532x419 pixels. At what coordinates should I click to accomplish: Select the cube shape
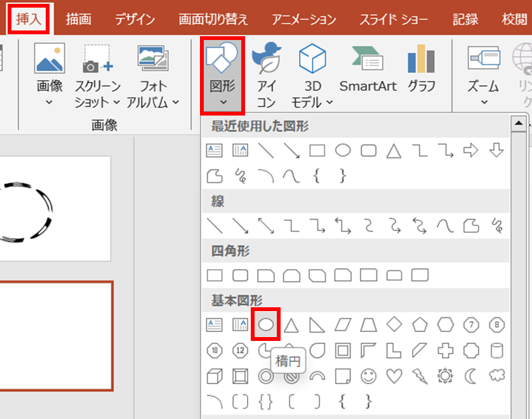click(x=215, y=376)
